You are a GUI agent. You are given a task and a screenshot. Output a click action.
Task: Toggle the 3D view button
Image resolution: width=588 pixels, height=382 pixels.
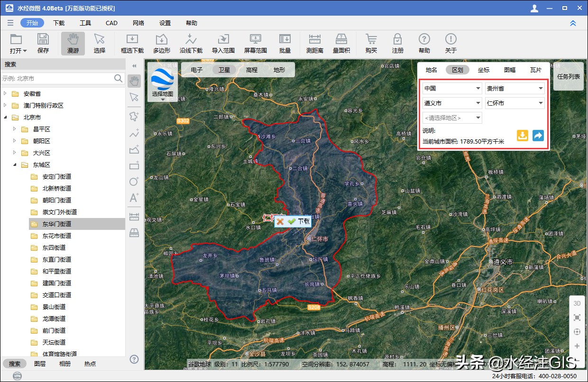pos(577,303)
